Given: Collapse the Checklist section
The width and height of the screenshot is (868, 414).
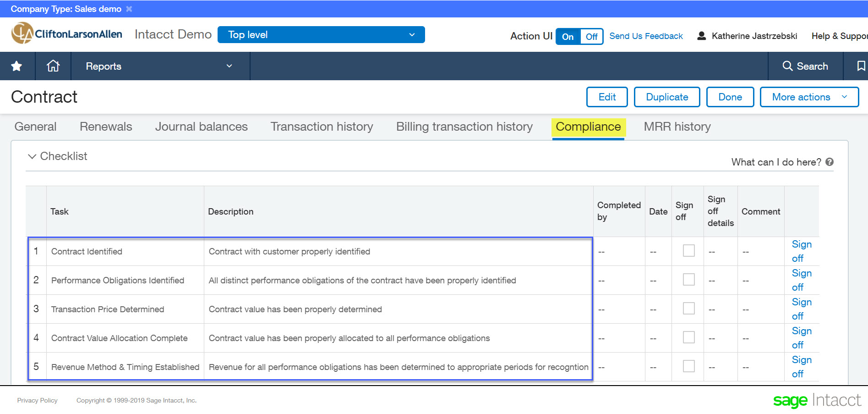Looking at the screenshot, I should tap(32, 156).
